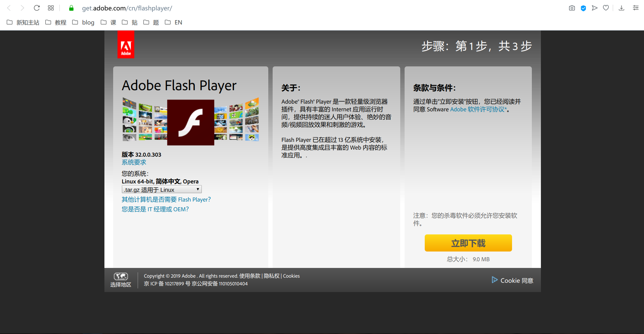Open the blue shield ad-blocker icon

coord(583,8)
